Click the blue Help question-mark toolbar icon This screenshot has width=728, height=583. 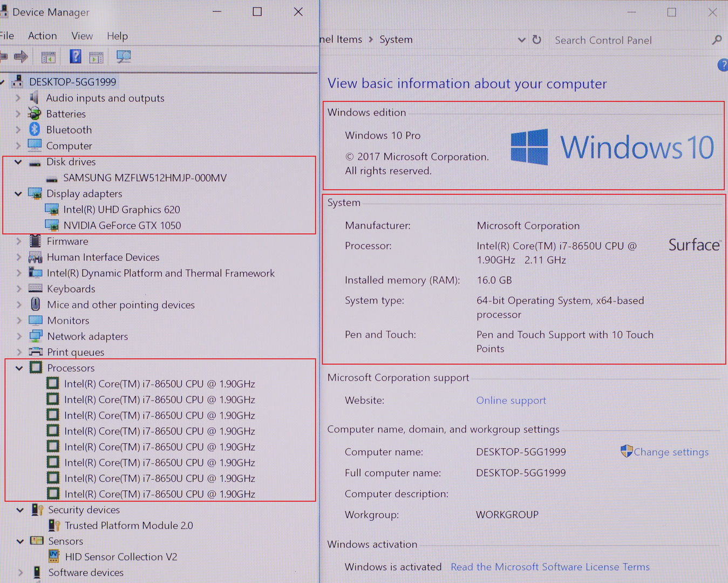76,56
